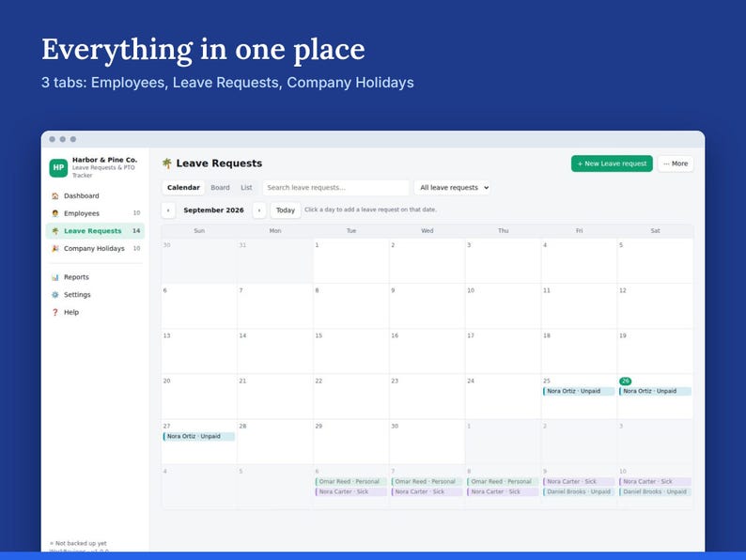
Task: Open Nora Carter Sick event on October 8
Action: [503, 492]
